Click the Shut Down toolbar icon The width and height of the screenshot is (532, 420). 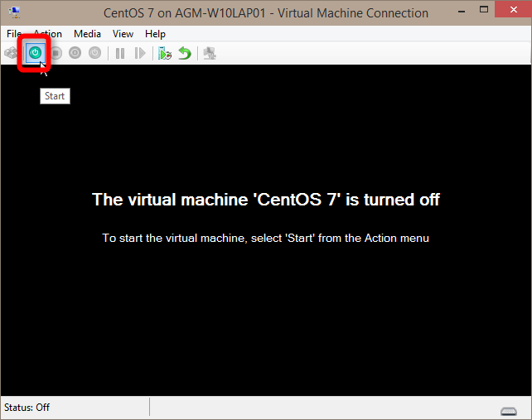(x=75, y=53)
